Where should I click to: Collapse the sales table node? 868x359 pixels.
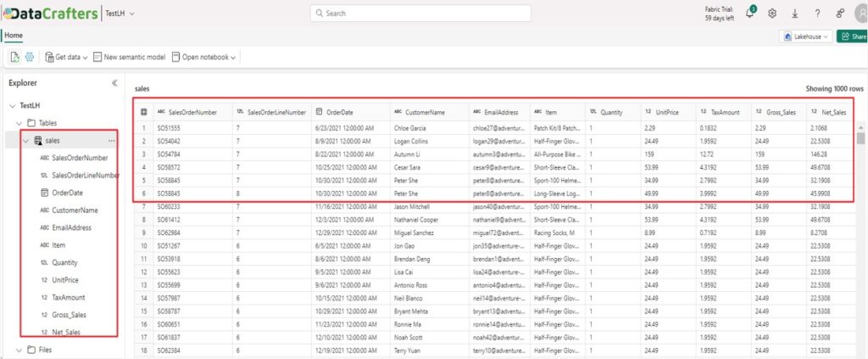point(26,141)
